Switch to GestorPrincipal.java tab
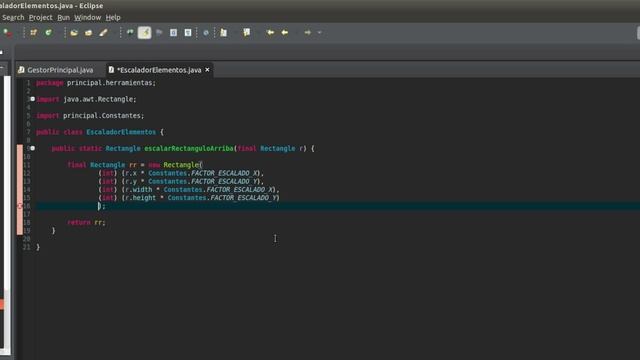 [56, 70]
